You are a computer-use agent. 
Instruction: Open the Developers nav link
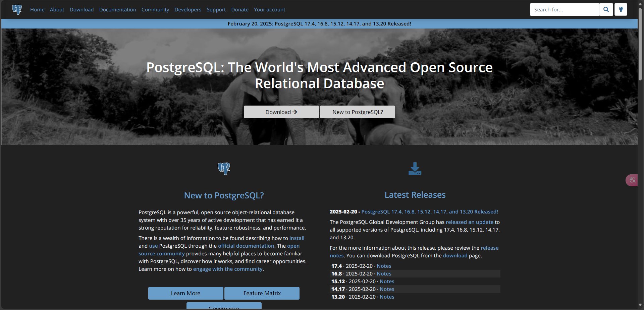point(188,10)
